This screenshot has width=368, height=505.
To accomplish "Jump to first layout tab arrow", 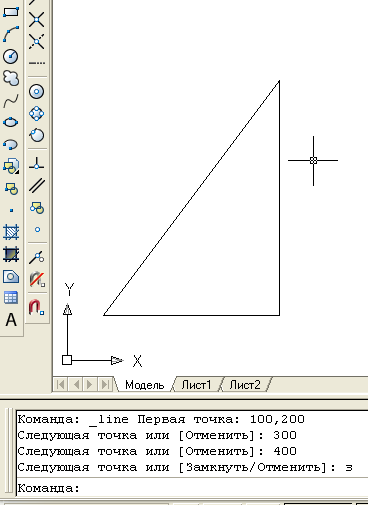I will click(x=61, y=384).
